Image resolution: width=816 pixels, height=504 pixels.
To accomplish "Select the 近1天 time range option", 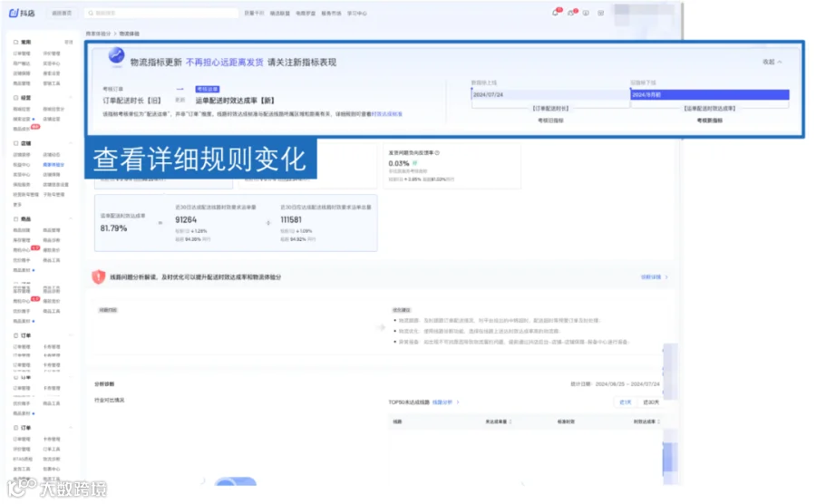I will [626, 402].
